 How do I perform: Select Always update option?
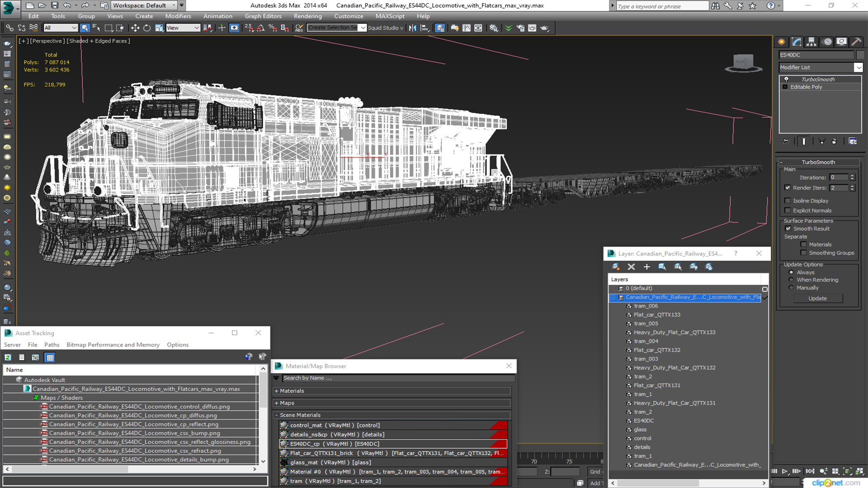tap(791, 272)
